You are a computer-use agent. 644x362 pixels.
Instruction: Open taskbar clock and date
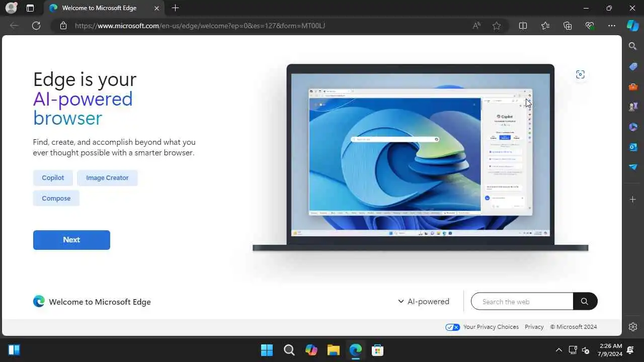(610, 350)
